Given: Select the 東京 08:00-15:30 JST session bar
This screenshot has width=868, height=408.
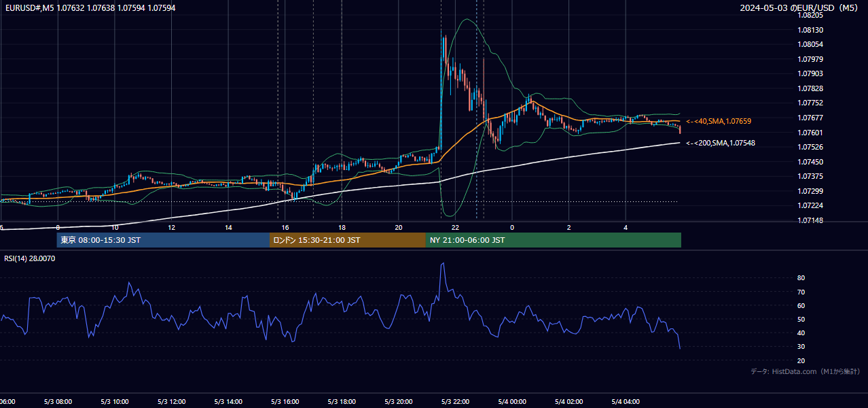Looking at the screenshot, I should 163,240.
